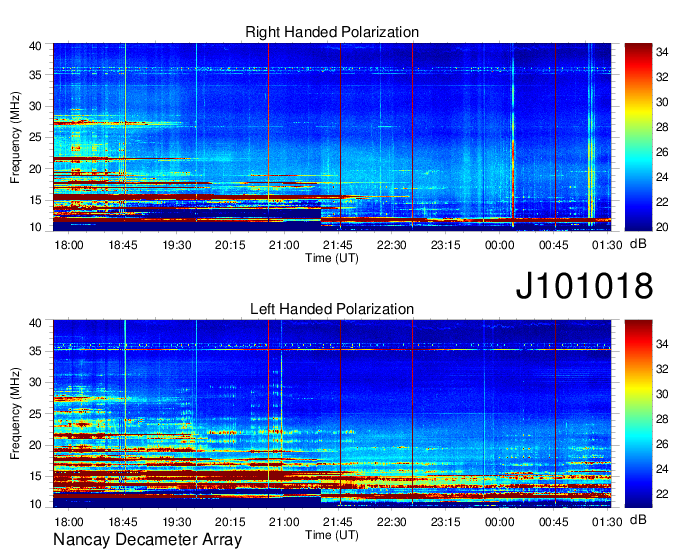Click 22 value on Left Handed colorbar

662,494
